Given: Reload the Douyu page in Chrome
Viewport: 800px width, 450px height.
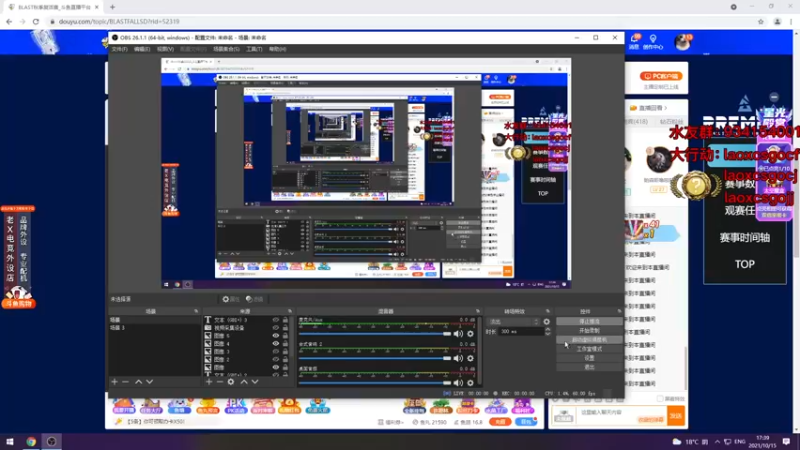Looking at the screenshot, I should coord(36,21).
